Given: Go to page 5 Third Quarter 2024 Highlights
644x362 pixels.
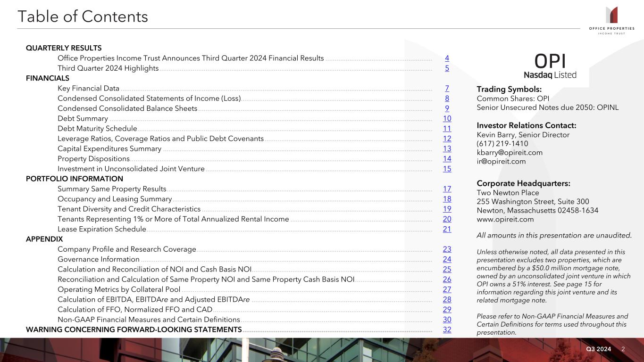Looking at the screenshot, I should [447, 68].
